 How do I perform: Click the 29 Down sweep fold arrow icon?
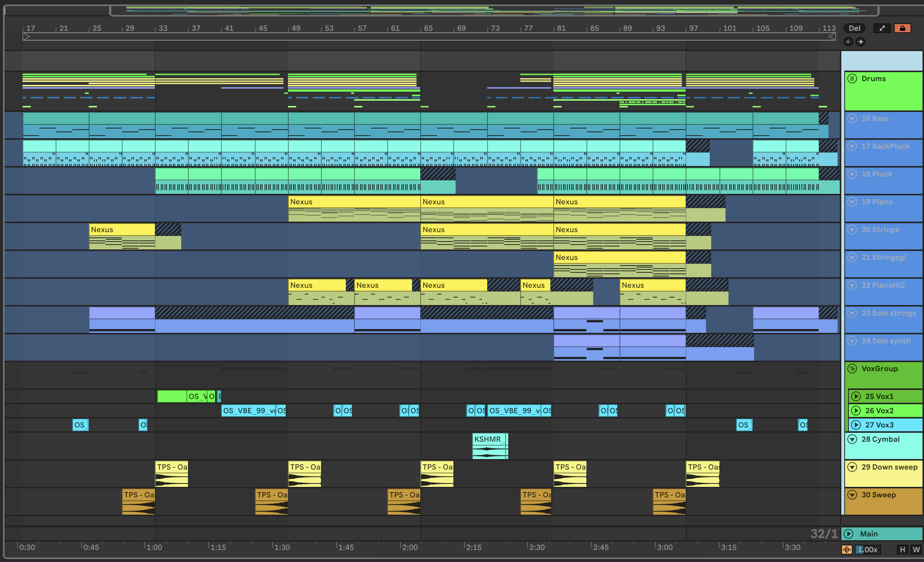point(852,467)
